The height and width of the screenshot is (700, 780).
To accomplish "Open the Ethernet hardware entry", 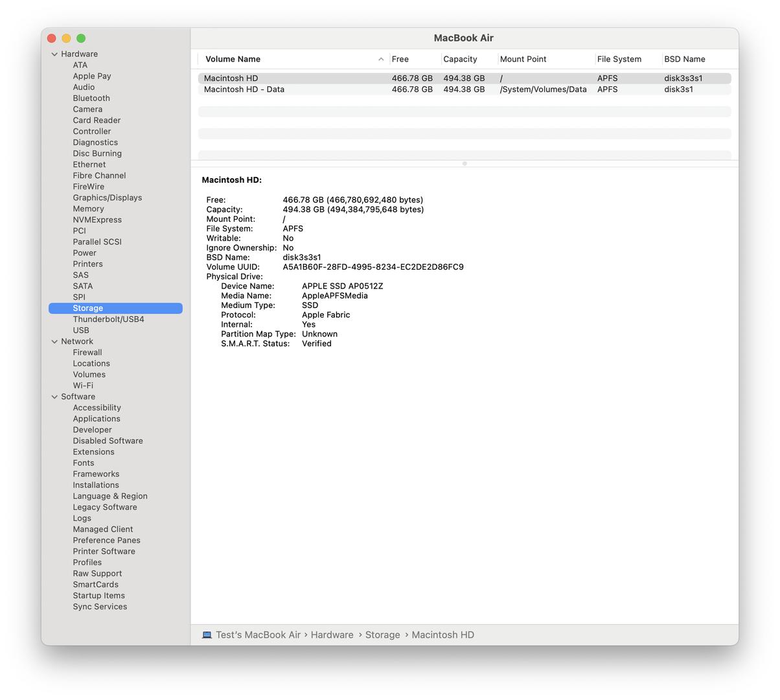I will pos(89,165).
